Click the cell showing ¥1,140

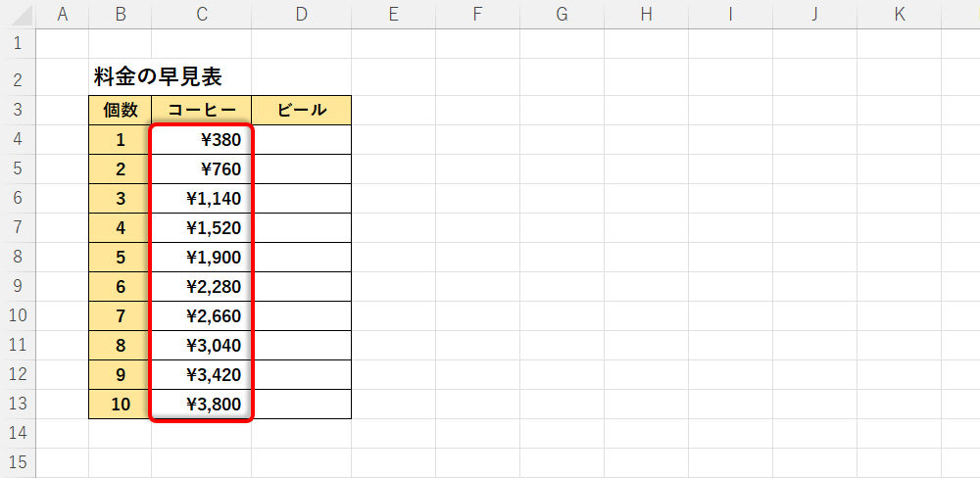tap(201, 198)
